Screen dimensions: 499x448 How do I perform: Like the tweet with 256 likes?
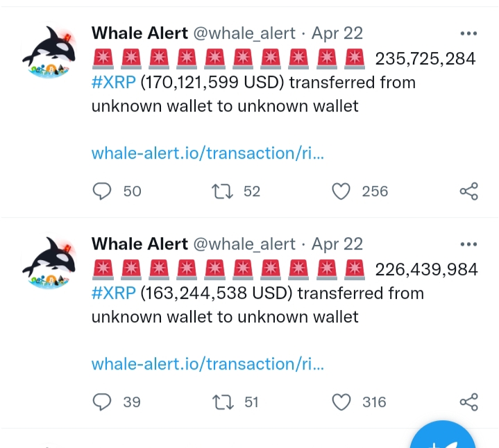coord(341,191)
